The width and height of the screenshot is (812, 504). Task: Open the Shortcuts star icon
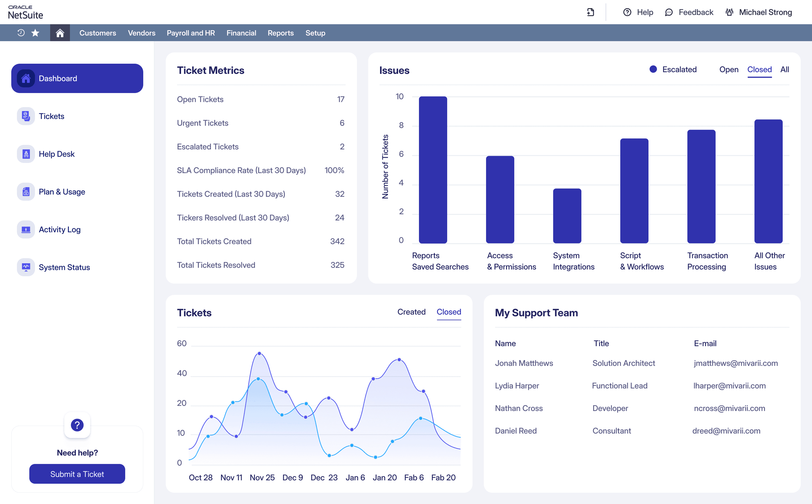35,33
